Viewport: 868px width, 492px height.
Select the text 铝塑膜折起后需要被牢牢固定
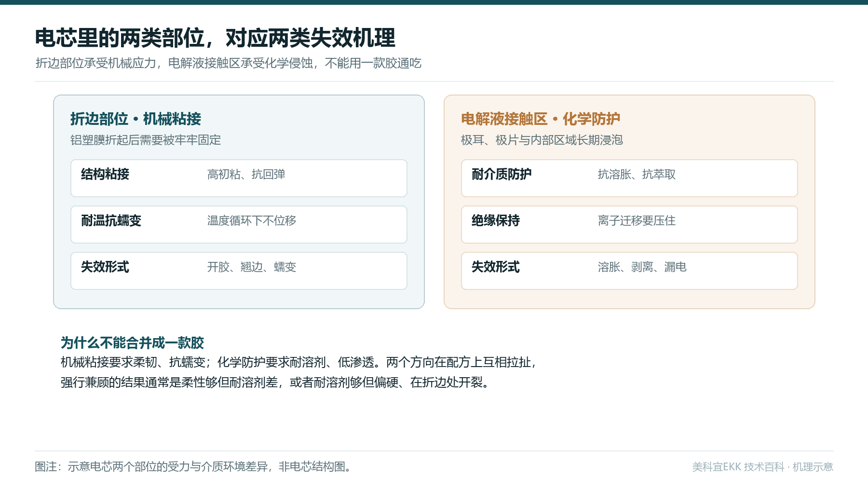146,140
